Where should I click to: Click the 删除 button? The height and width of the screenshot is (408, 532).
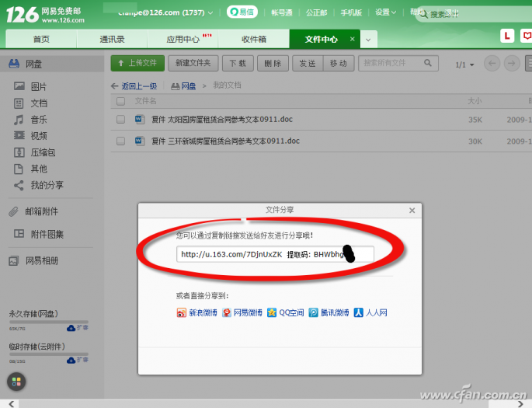(273, 63)
